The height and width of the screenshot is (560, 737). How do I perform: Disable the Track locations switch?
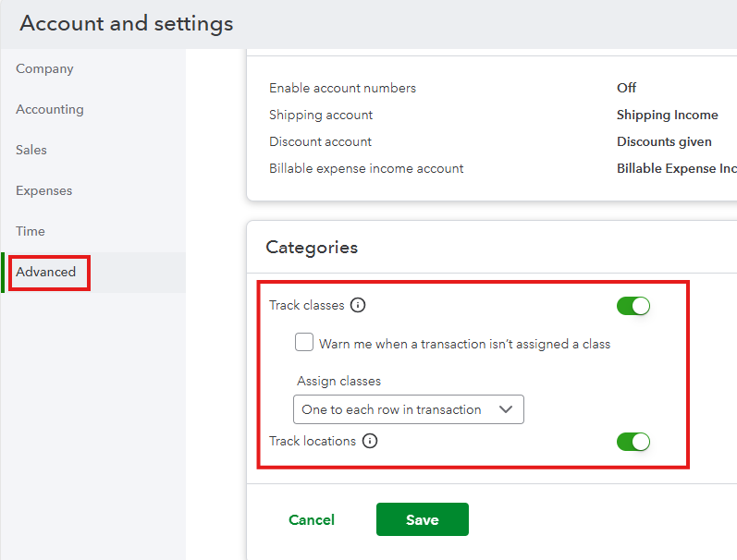pyautogui.click(x=633, y=442)
